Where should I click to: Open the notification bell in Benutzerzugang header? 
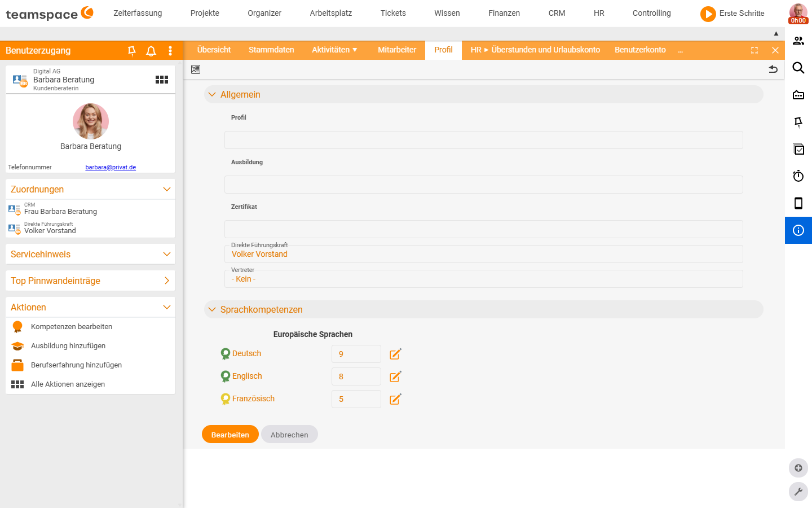[151, 51]
